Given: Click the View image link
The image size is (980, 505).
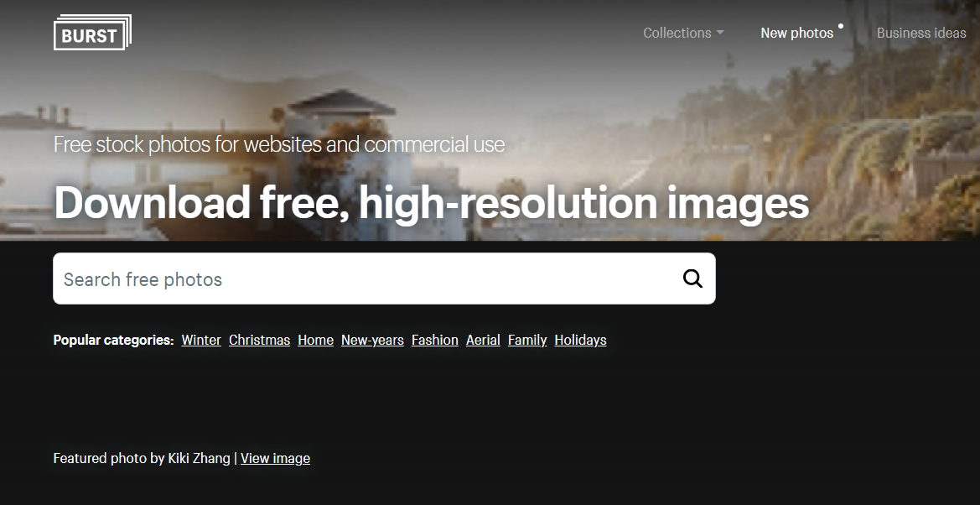Looking at the screenshot, I should pos(275,458).
